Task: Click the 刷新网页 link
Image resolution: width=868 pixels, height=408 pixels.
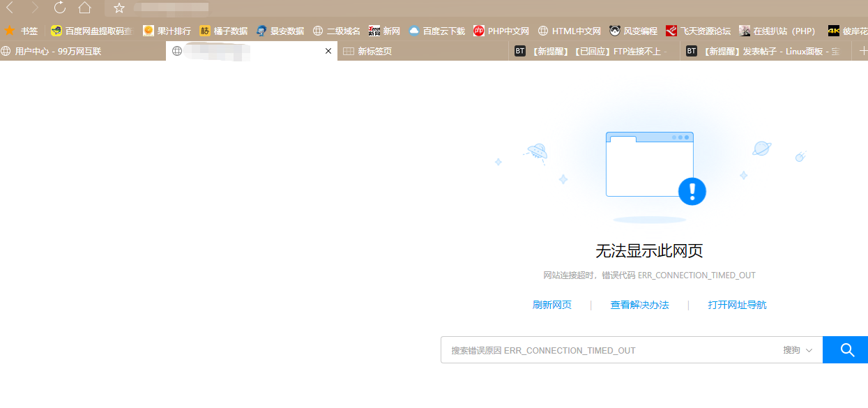Action: (551, 305)
